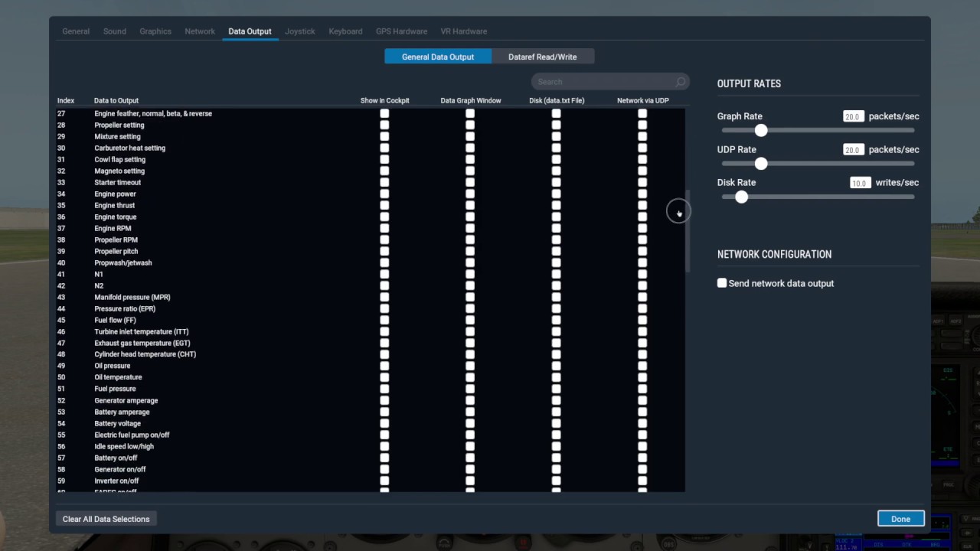This screenshot has height=551, width=980.
Task: Check Show in Cockpit for Battery voltage
Action: 384,423
